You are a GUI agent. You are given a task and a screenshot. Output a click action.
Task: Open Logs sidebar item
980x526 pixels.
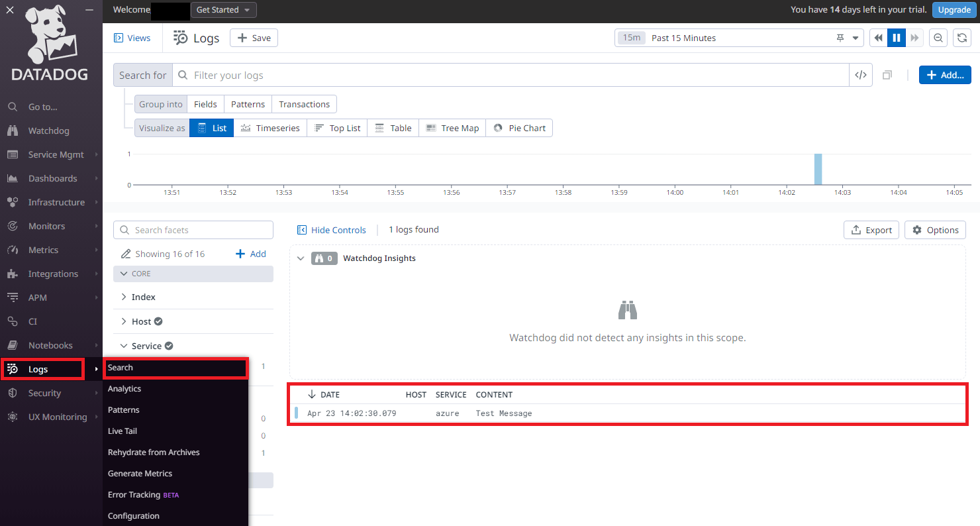pos(42,369)
